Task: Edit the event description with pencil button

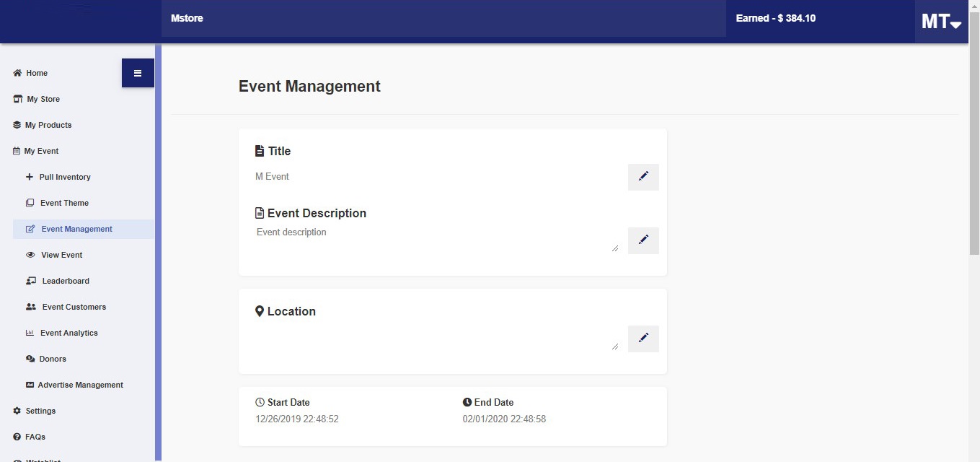Action: click(643, 240)
